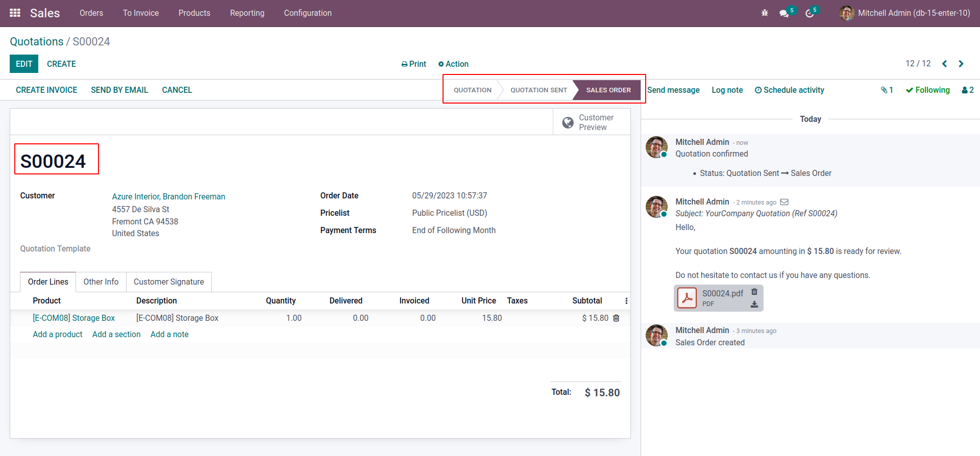Click the EDIT button

[x=24, y=64]
